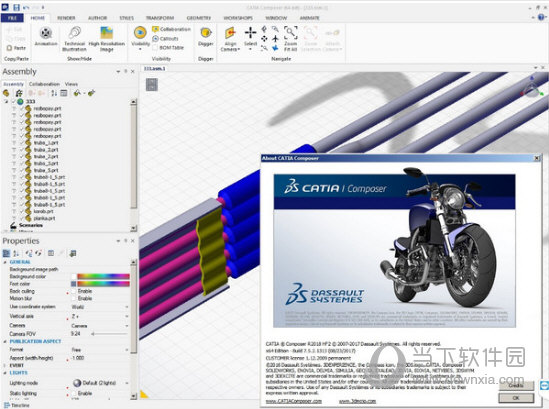Click the table icon in Properties toolbar

51,253
